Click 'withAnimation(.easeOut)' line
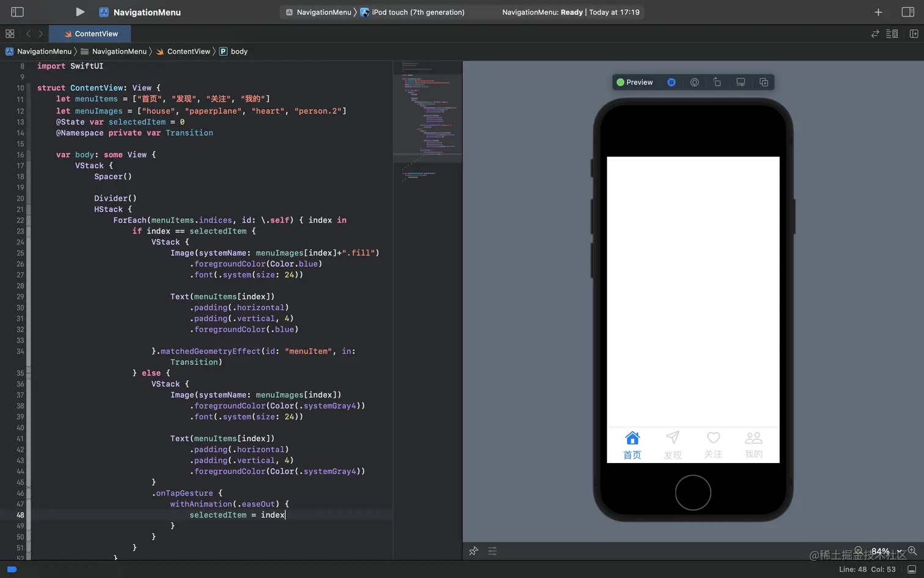924x578 pixels. point(230,504)
